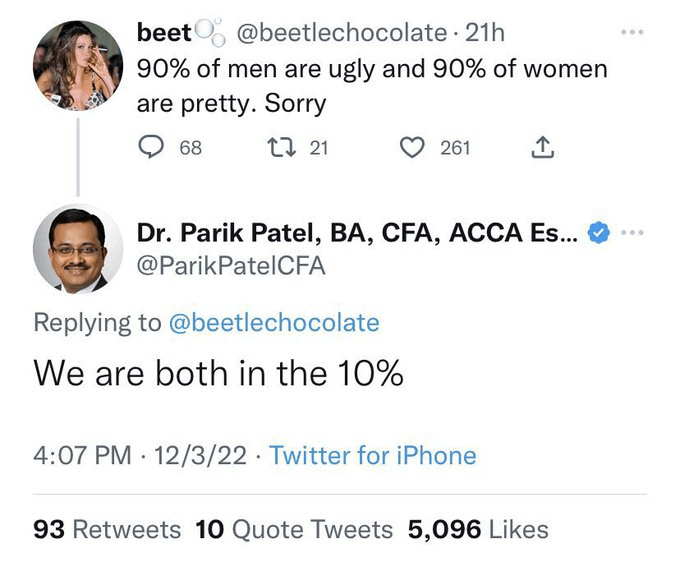Image resolution: width=680 pixels, height=562 pixels.
Task: View the 5,096 Likes list
Action: point(478,528)
